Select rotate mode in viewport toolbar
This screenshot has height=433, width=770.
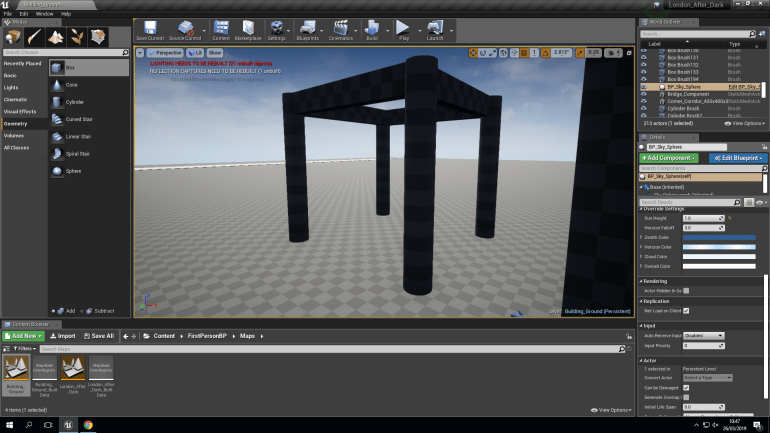(x=483, y=53)
